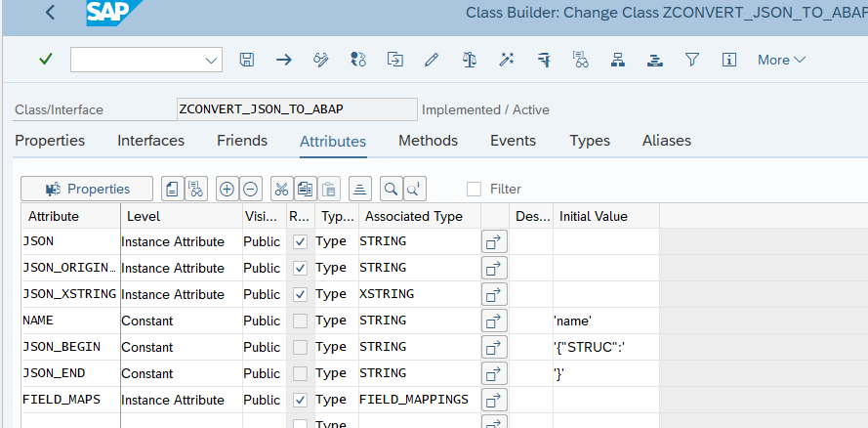The width and height of the screenshot is (868, 428).
Task: Click the Class/Interface name field
Action: coord(297,109)
